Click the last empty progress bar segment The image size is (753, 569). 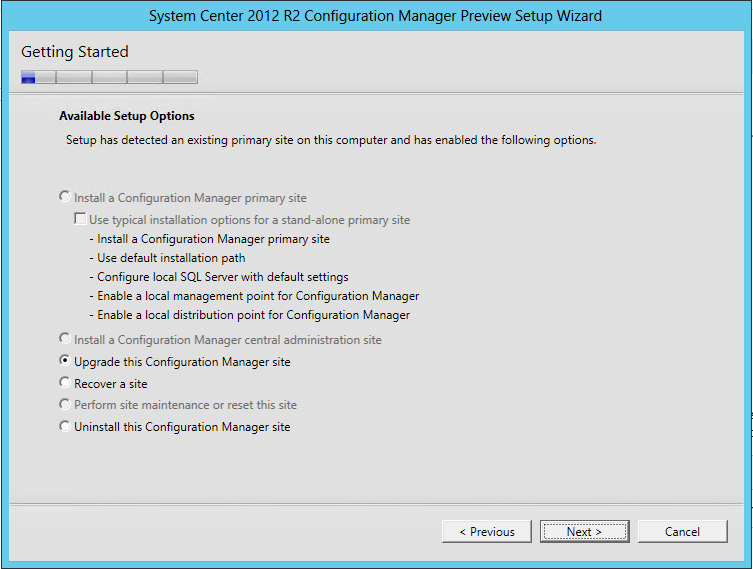tap(180, 77)
